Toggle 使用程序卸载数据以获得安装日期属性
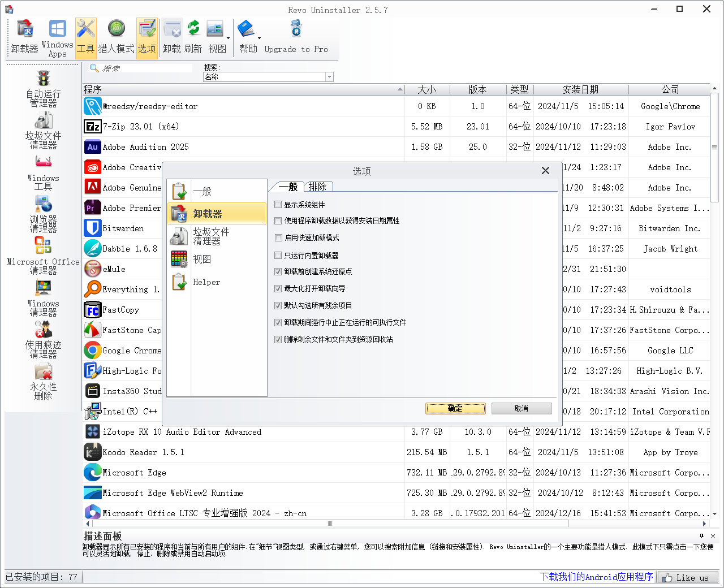This screenshot has width=724, height=588. coord(278,220)
